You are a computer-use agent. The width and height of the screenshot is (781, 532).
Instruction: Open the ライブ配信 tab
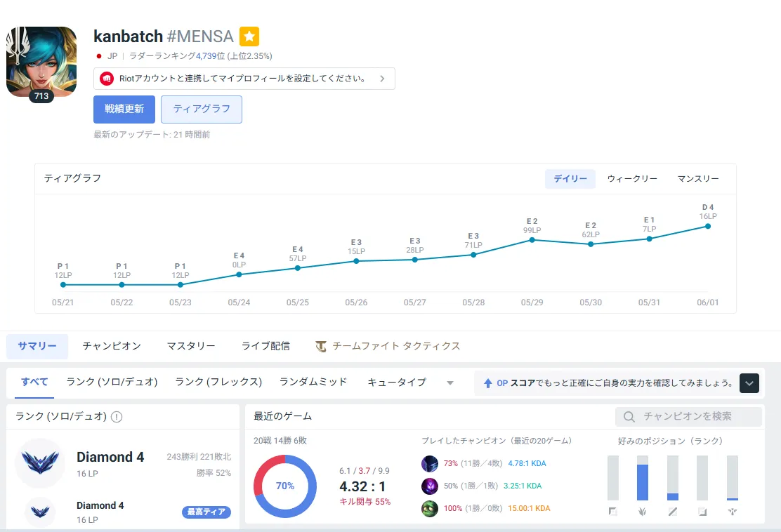[265, 347]
